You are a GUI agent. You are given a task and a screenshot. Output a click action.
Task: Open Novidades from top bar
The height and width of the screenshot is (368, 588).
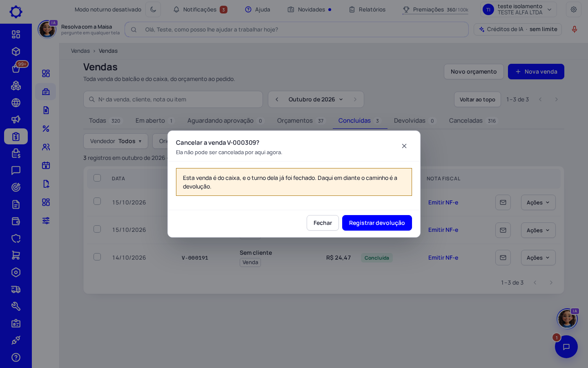pyautogui.click(x=309, y=9)
